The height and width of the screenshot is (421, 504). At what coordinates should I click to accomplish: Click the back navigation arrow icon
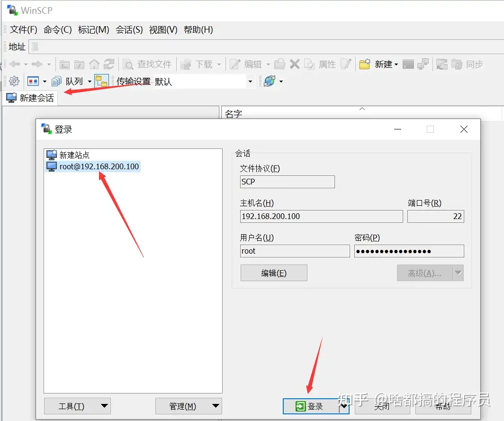click(15, 64)
